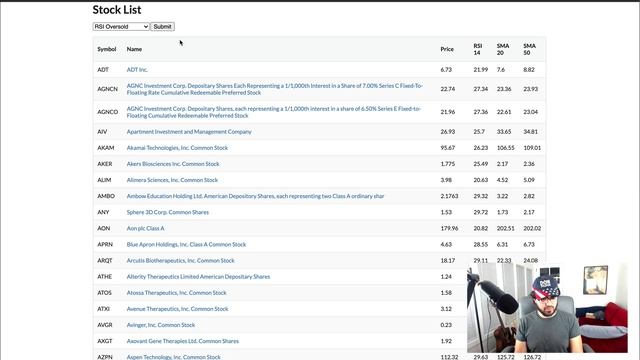Open Aspen Technology, Inc. Common Stock link
The image size is (640, 360).
point(173,357)
